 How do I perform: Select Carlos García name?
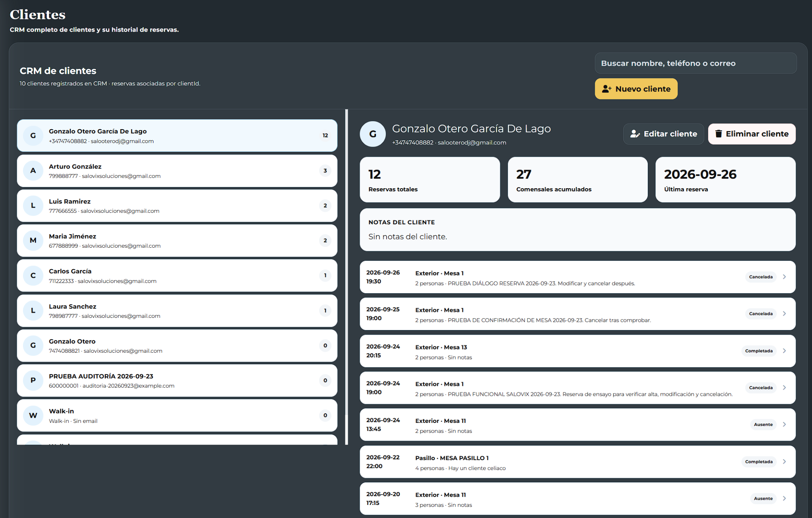coord(70,271)
